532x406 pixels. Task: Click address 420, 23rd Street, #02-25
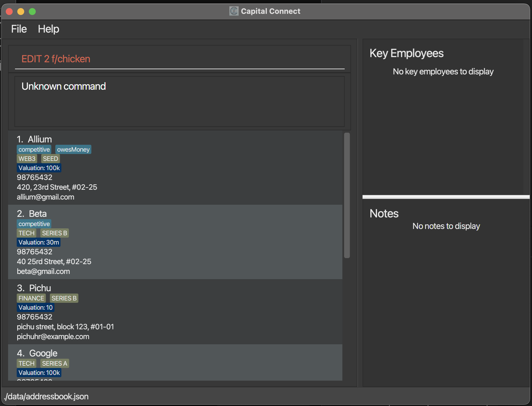57,187
